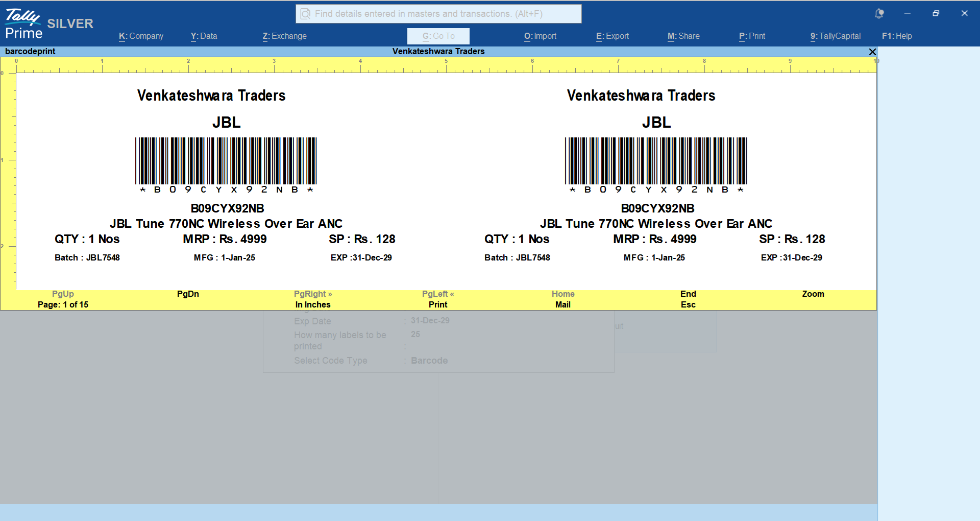Open the Y: Data menu
980x521 pixels.
point(204,36)
